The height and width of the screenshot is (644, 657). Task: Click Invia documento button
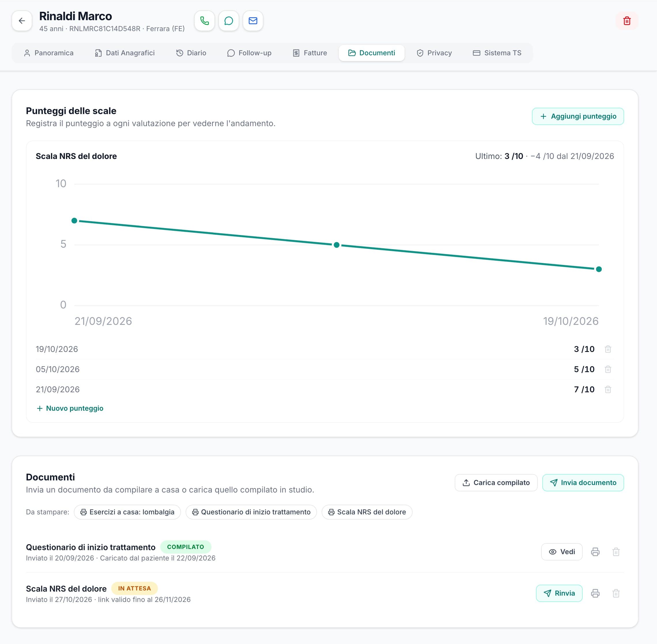(x=583, y=483)
